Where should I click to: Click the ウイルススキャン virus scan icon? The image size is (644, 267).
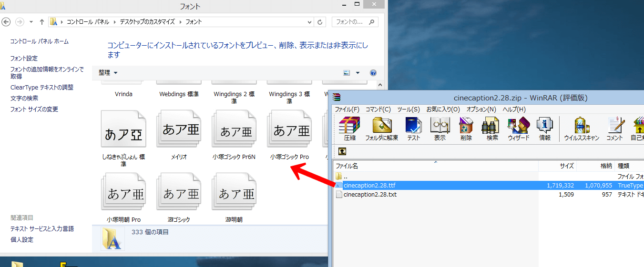pyautogui.click(x=582, y=129)
